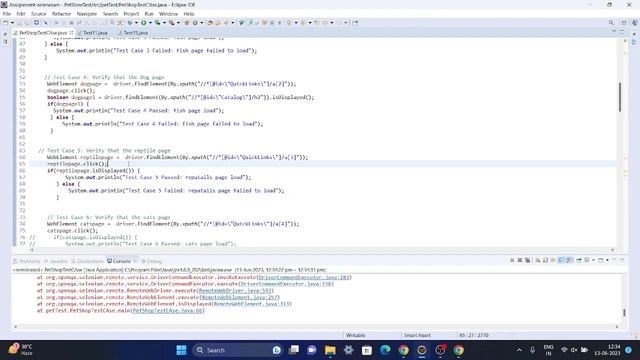Open the Help menu

coord(189,13)
